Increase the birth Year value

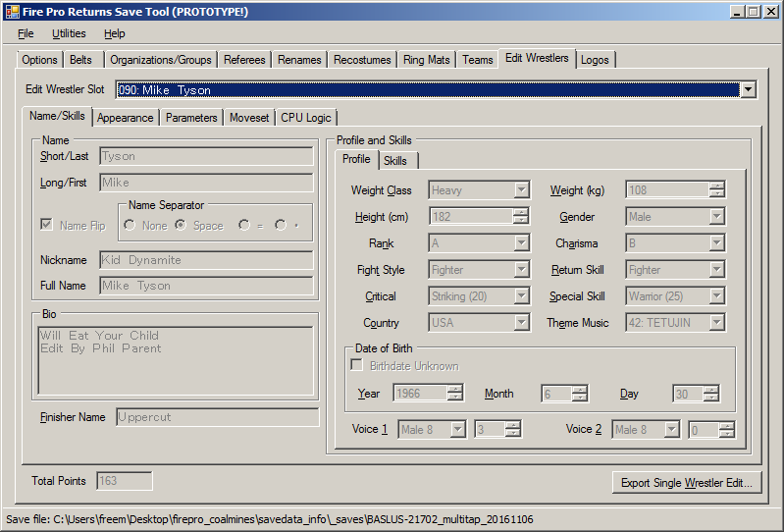(x=454, y=390)
